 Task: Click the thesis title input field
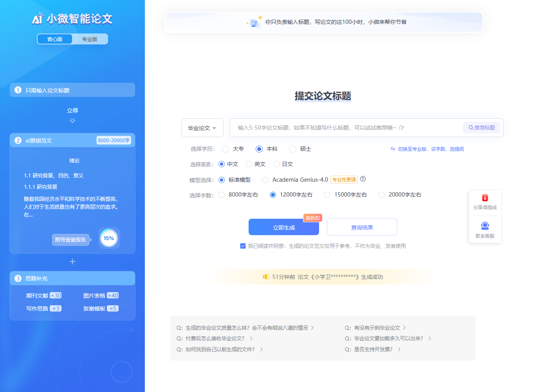click(x=345, y=128)
